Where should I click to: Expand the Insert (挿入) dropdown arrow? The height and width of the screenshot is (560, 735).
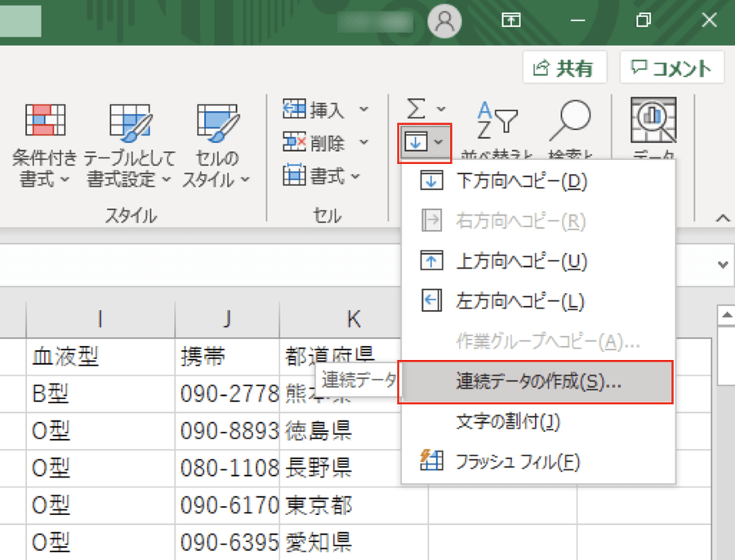(x=364, y=109)
